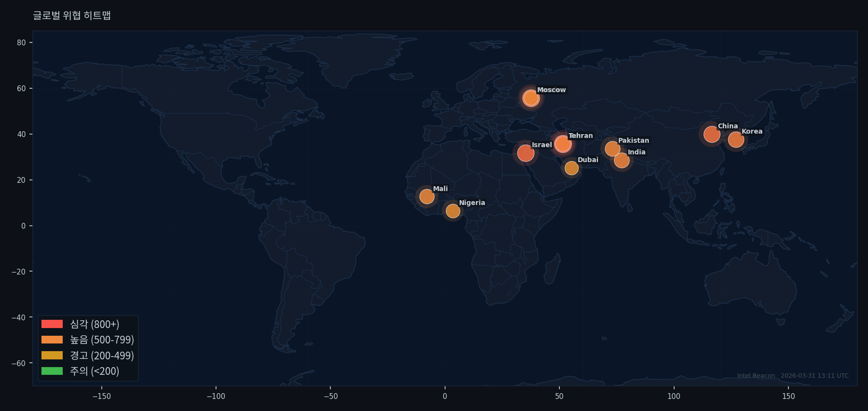
Task: Select the Korea hotspot circle
Action: pyautogui.click(x=736, y=140)
